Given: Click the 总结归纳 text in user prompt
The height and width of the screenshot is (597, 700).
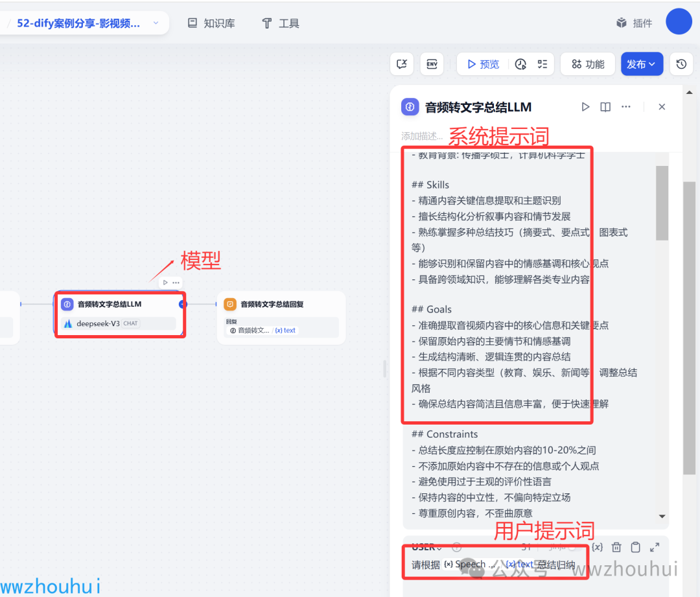Looking at the screenshot, I should point(556,565).
